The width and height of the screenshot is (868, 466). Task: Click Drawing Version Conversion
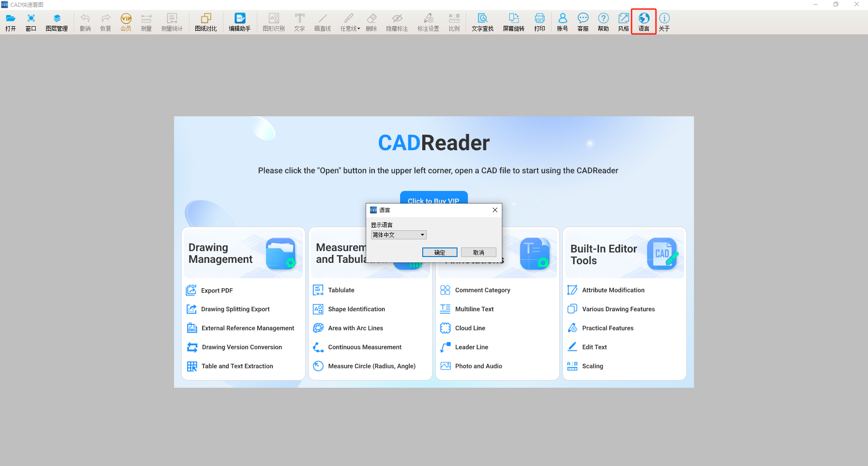[x=242, y=347]
